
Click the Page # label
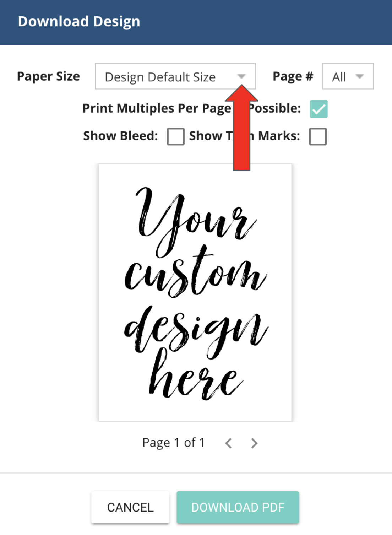(x=293, y=77)
